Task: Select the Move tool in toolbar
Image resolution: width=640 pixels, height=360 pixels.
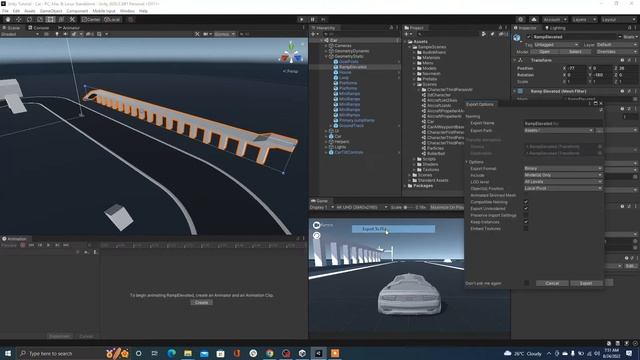Action: click(x=18, y=20)
